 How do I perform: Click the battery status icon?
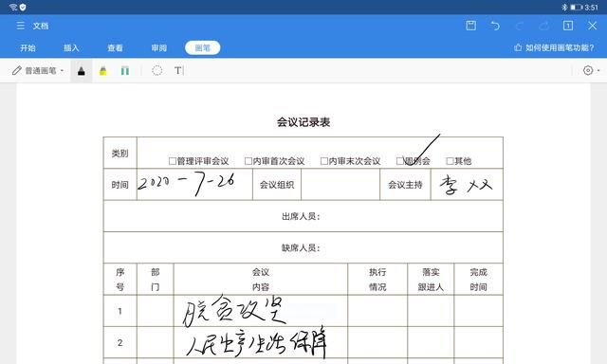(x=576, y=7)
